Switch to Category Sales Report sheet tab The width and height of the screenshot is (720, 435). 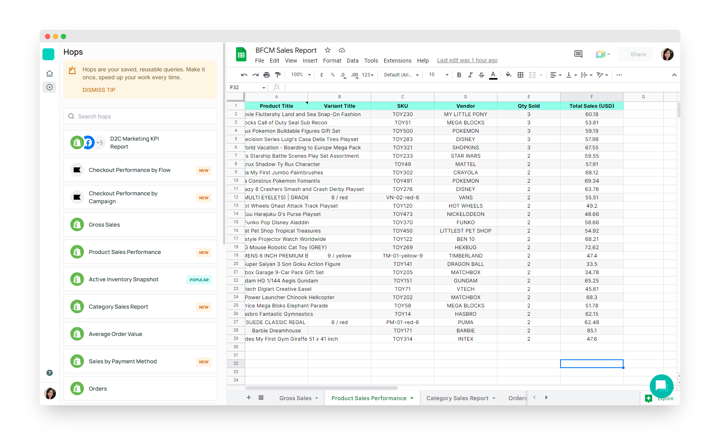[x=461, y=398]
